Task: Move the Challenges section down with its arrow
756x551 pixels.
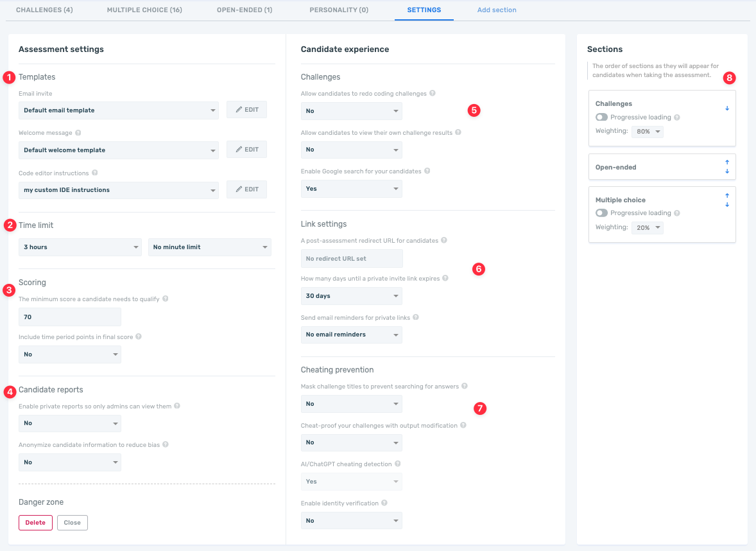Action: pos(727,109)
